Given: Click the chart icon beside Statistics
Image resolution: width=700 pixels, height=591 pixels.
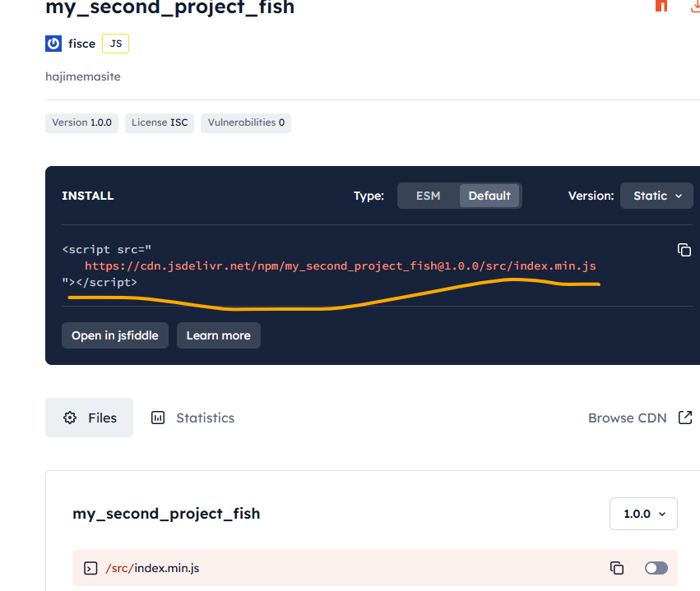Looking at the screenshot, I should point(160,418).
